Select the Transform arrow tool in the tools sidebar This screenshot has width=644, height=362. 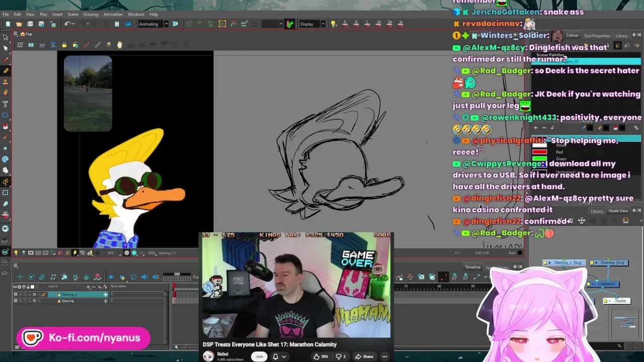6,37
